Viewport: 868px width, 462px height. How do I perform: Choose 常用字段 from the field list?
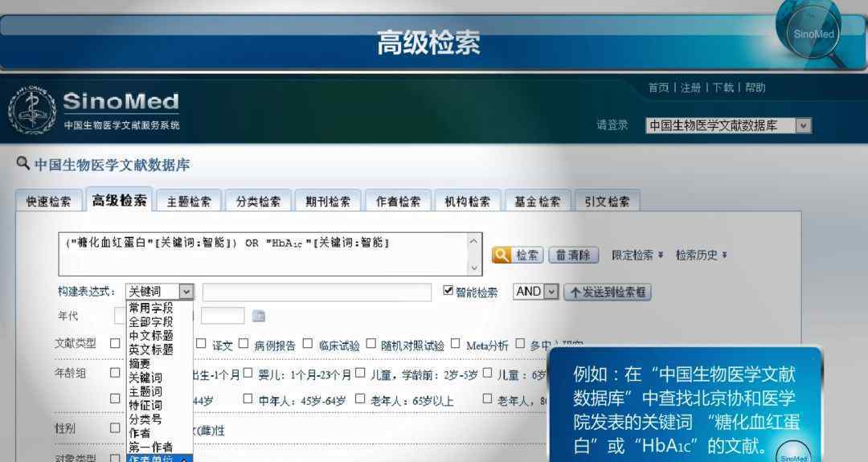click(150, 308)
